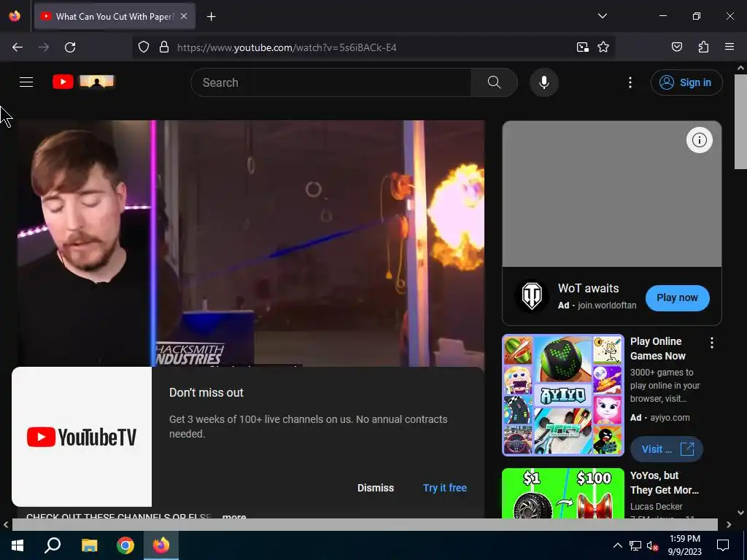747x560 pixels.
Task: Click Try it free for YouTube TV
Action: [x=444, y=488]
